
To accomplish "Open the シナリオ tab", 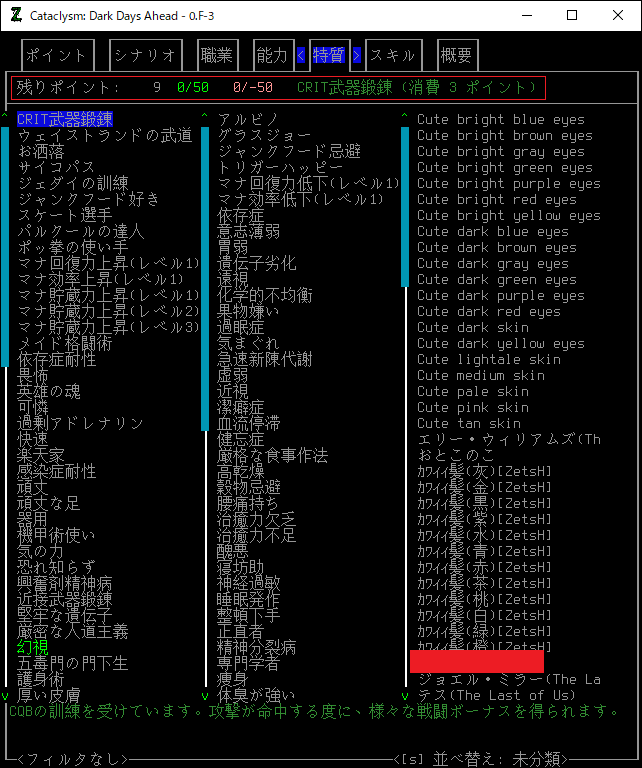I will (x=144, y=56).
